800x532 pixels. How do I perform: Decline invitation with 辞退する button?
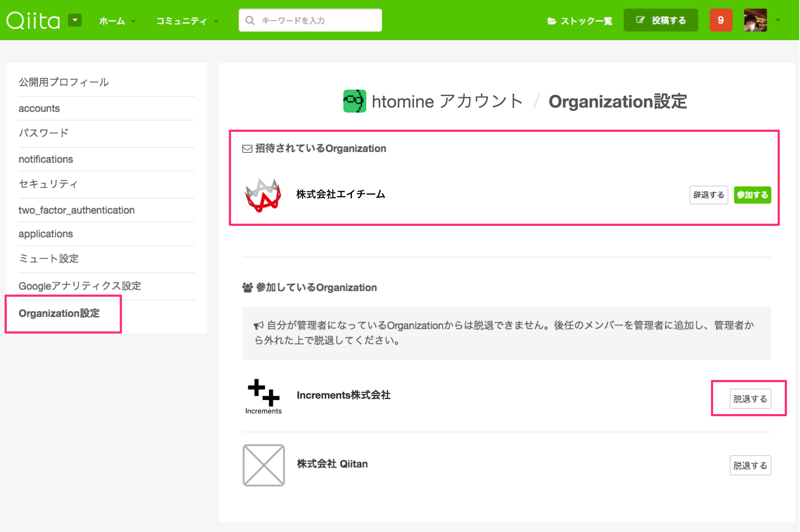pyautogui.click(x=708, y=195)
